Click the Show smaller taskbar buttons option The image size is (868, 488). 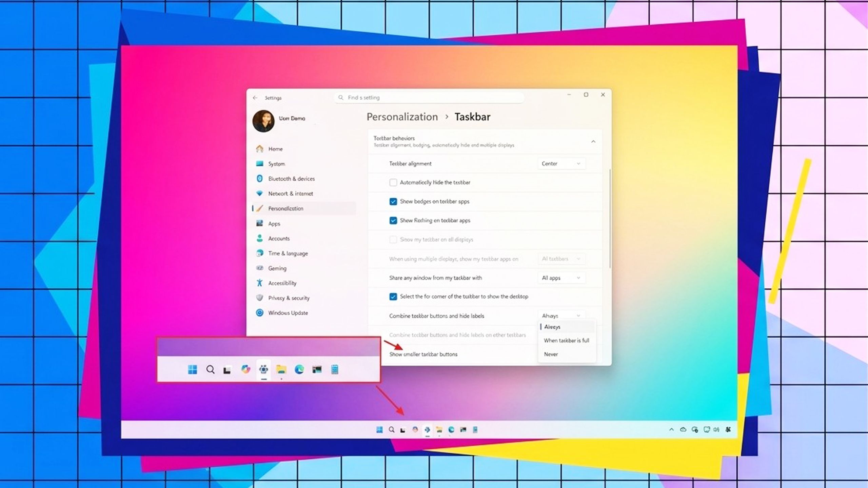424,354
